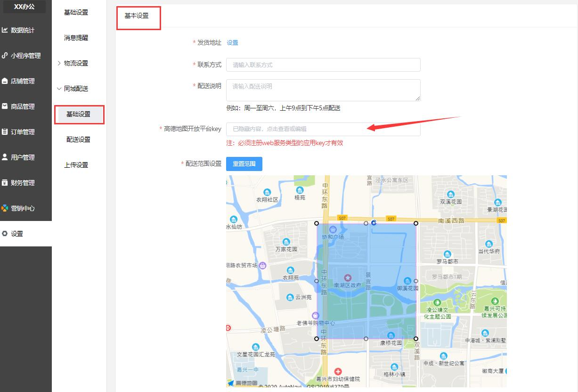This screenshot has height=392, width=578.
Task: Select 基础设置 under 同城配送
Action: pos(79,114)
